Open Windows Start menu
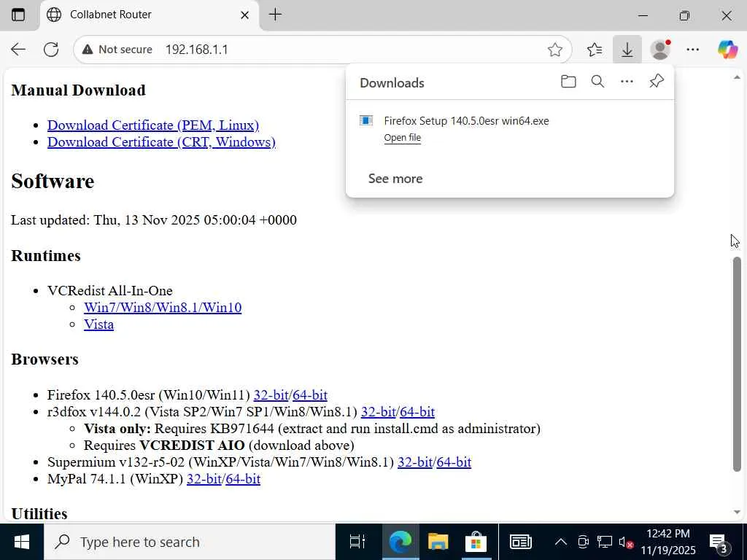 (x=22, y=542)
